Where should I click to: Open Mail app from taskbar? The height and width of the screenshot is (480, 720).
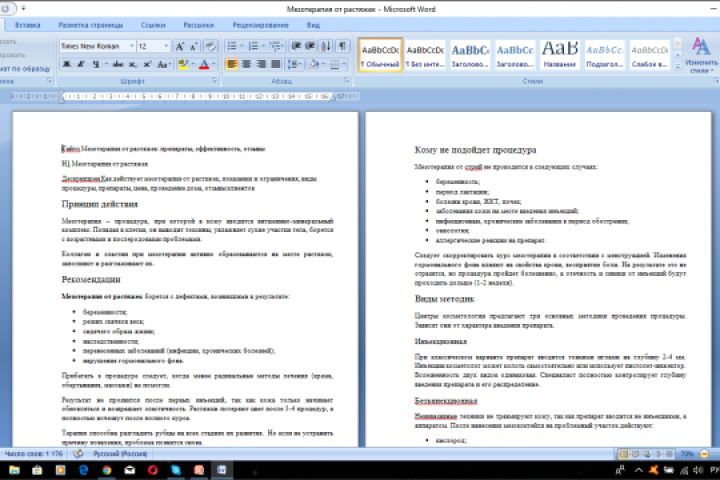pyautogui.click(x=129, y=470)
